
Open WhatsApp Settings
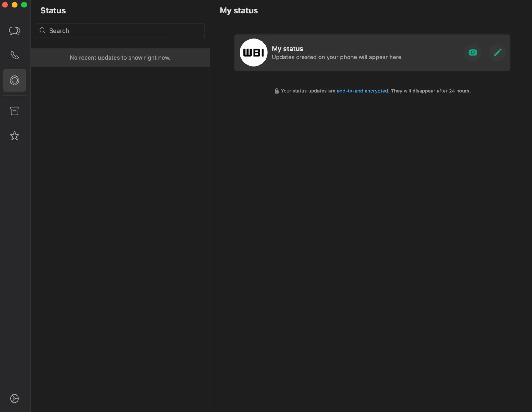[x=14, y=399]
